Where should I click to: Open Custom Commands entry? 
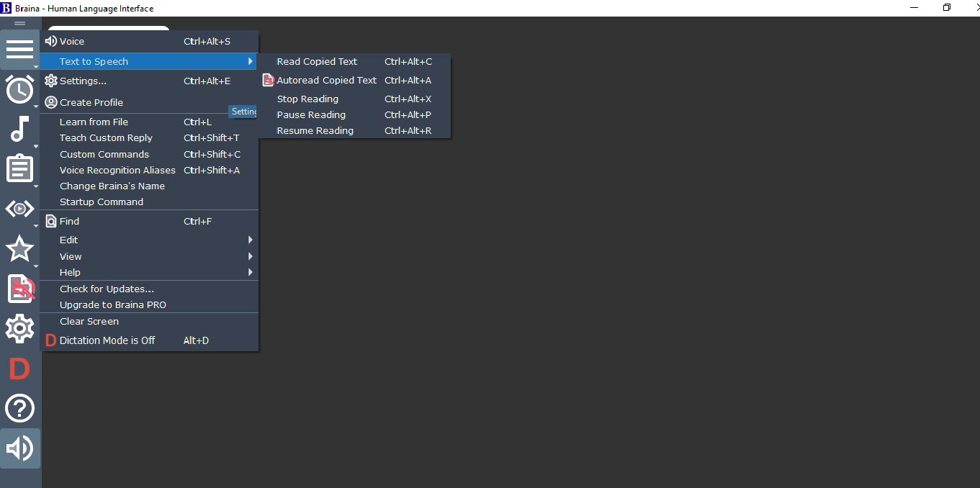click(x=149, y=154)
